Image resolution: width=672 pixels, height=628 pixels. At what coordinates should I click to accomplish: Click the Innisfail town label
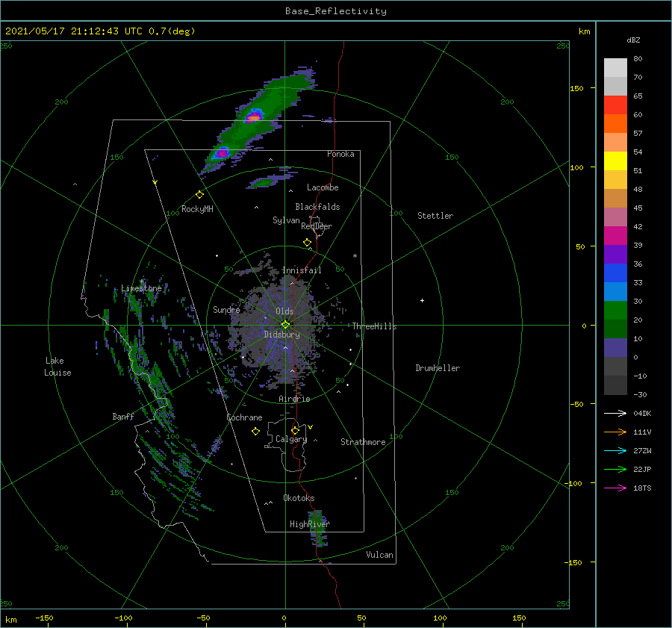click(x=302, y=270)
